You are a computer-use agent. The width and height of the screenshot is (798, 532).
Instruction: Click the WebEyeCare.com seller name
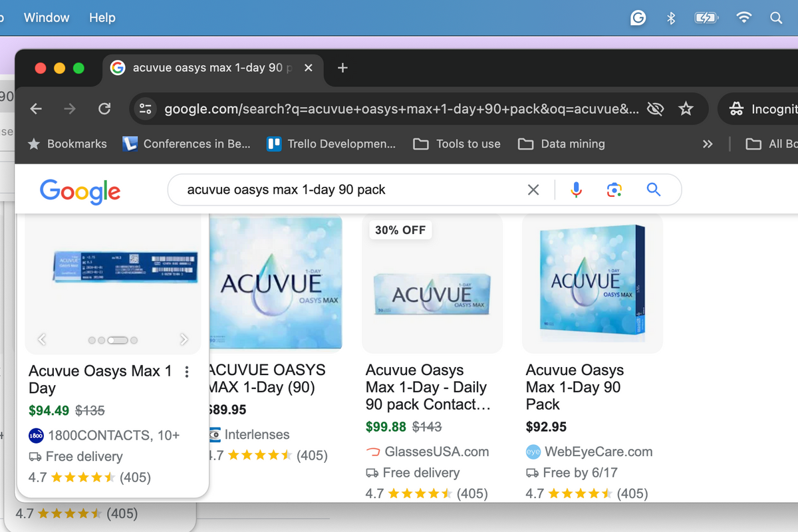click(x=598, y=452)
